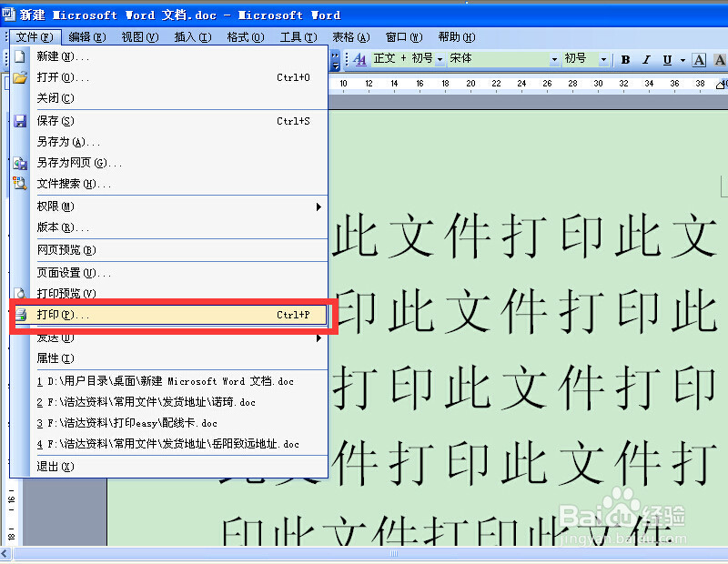
Task: Toggle Underline formatting button
Action: [x=667, y=59]
